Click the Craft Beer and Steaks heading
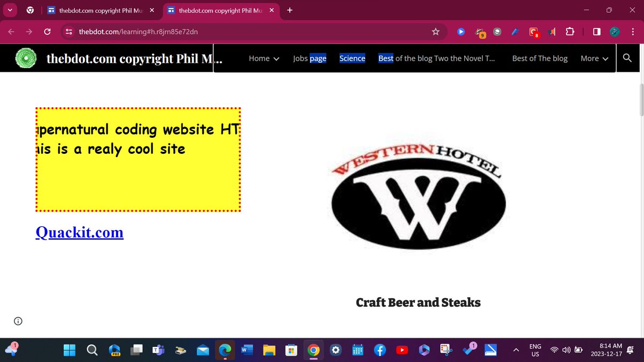 pyautogui.click(x=418, y=302)
